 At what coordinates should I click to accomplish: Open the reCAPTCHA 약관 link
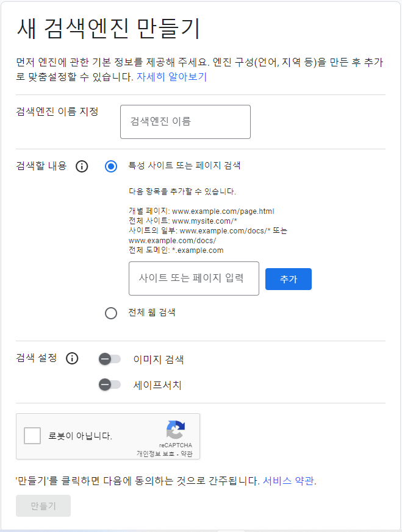click(x=187, y=454)
